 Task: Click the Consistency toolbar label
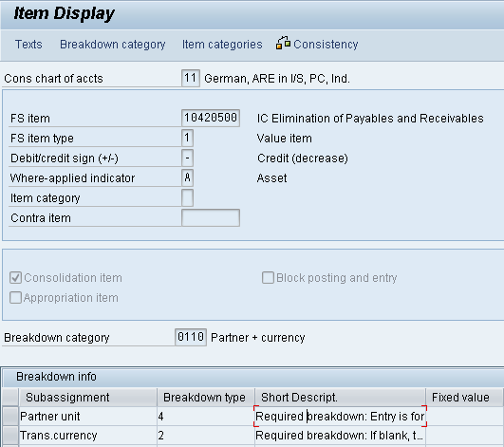tap(326, 45)
